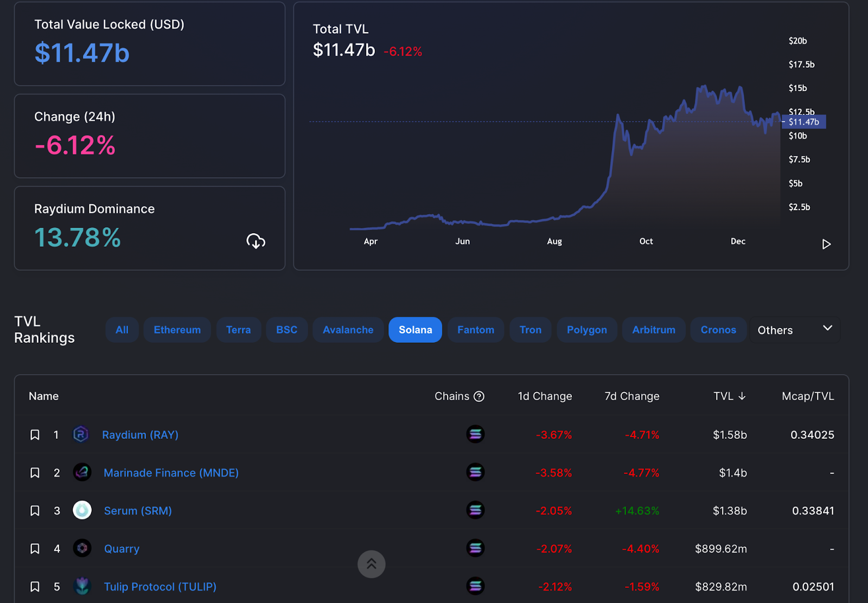Viewport: 868px width, 603px height.
Task: Filter rankings by Tron
Action: coord(531,330)
